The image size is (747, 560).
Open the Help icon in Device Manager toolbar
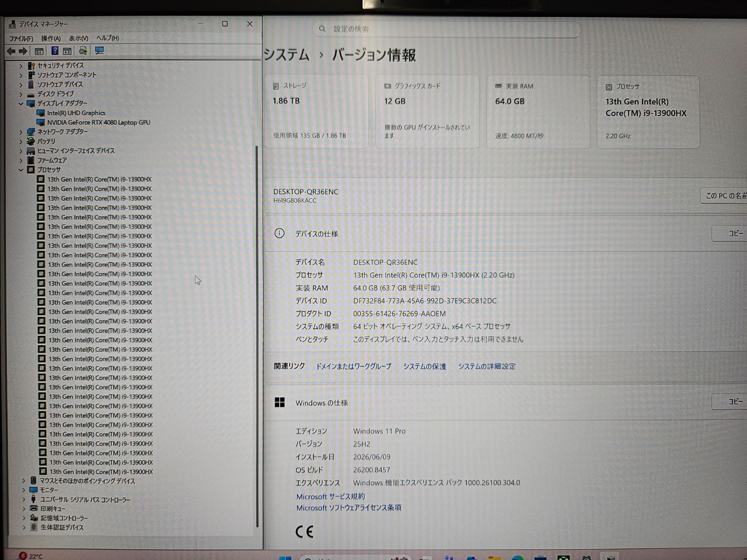(55, 51)
